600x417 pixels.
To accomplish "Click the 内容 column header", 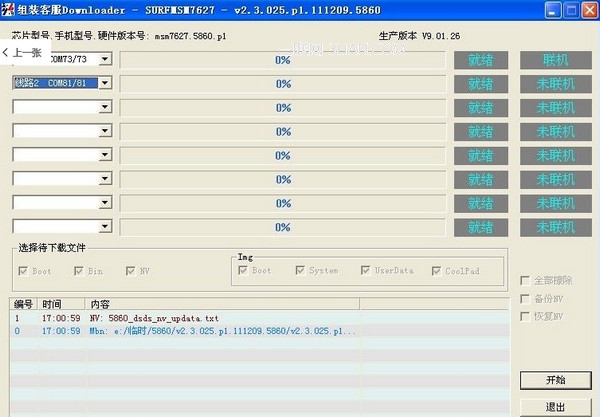I will coord(222,304).
